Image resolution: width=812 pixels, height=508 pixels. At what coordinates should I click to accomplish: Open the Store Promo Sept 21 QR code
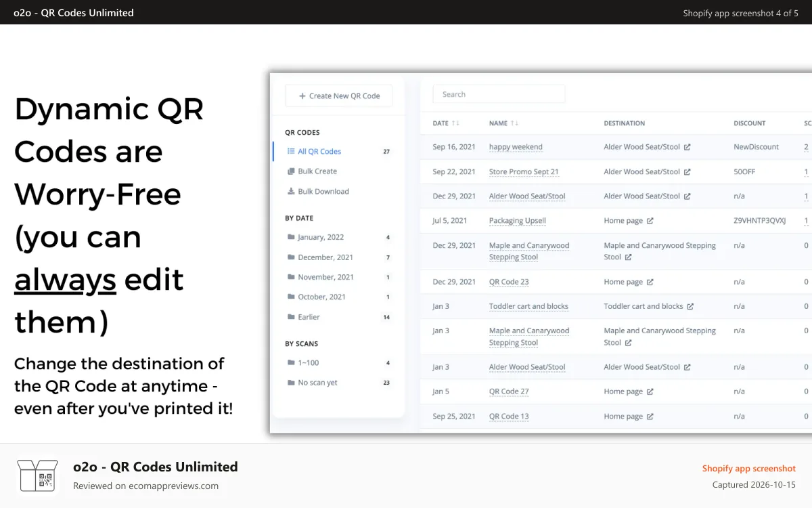pos(524,172)
